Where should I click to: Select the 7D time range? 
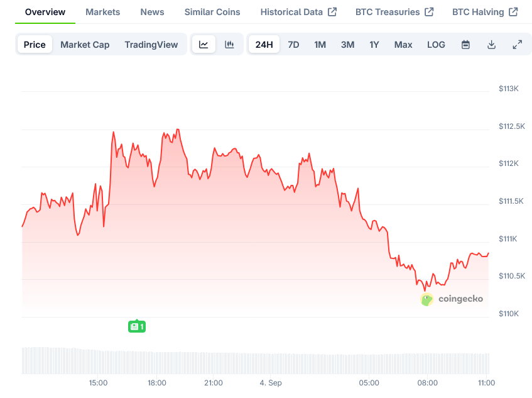tap(293, 45)
